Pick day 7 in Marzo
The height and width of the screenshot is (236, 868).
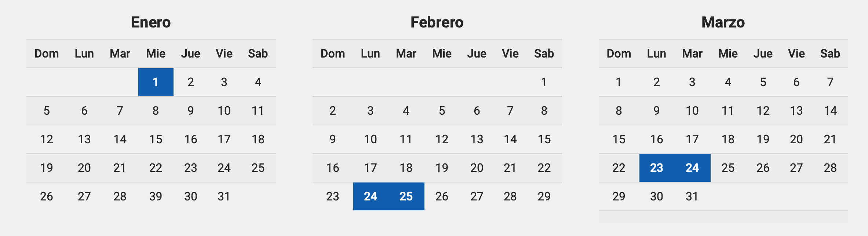click(x=830, y=82)
